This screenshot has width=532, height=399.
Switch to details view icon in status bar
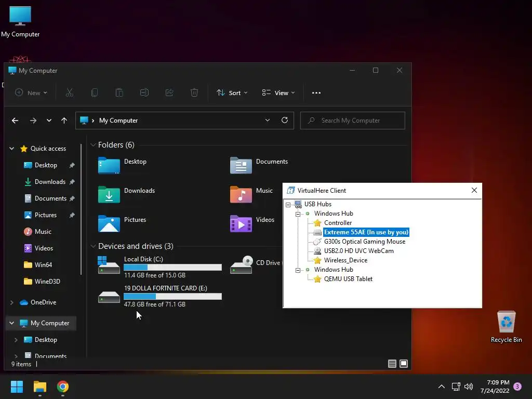(392, 364)
